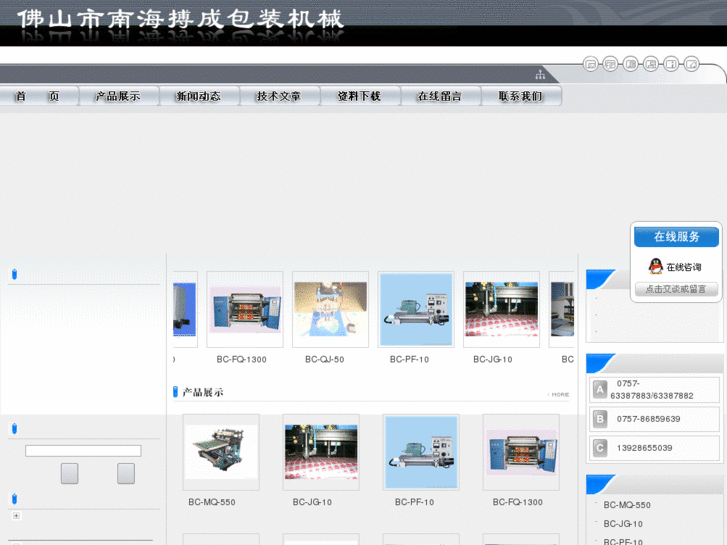Click the letter B phone badge icon
This screenshot has width=727, height=545.
600,419
